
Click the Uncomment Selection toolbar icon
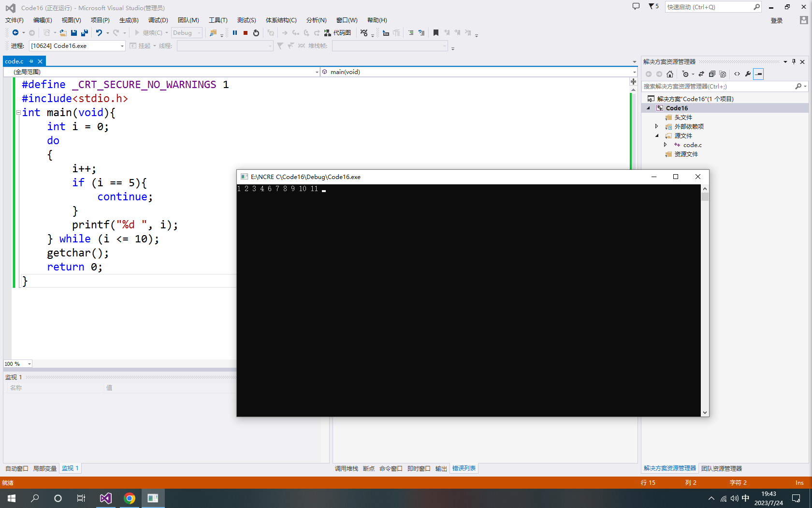coord(421,33)
